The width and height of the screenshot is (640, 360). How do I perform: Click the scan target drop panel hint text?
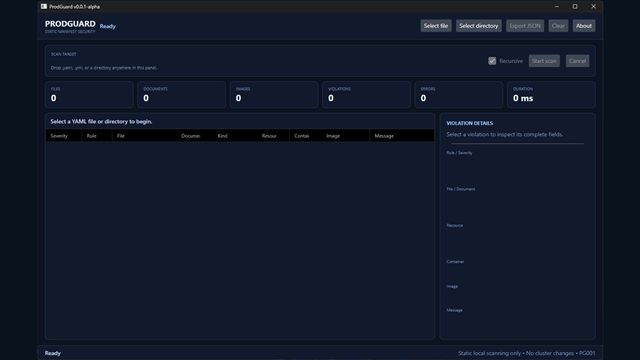(104, 68)
